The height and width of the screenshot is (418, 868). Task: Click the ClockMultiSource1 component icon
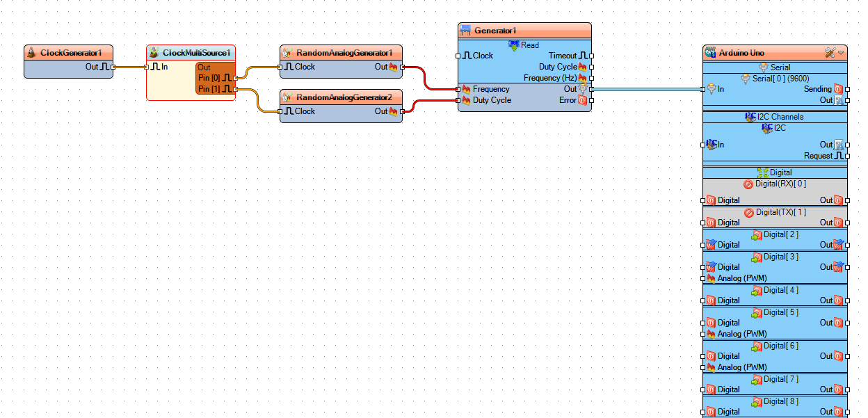tap(154, 53)
